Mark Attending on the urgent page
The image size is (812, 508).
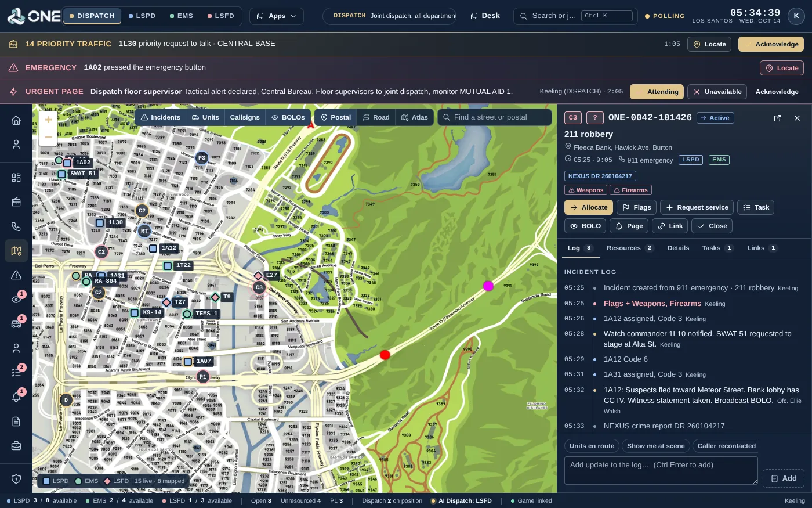[657, 92]
